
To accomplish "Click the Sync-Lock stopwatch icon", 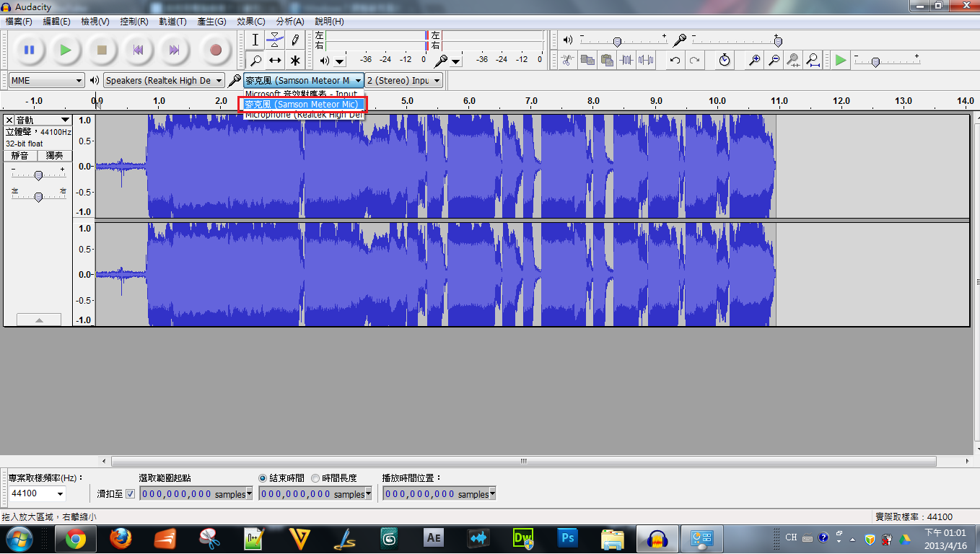I will tap(725, 61).
